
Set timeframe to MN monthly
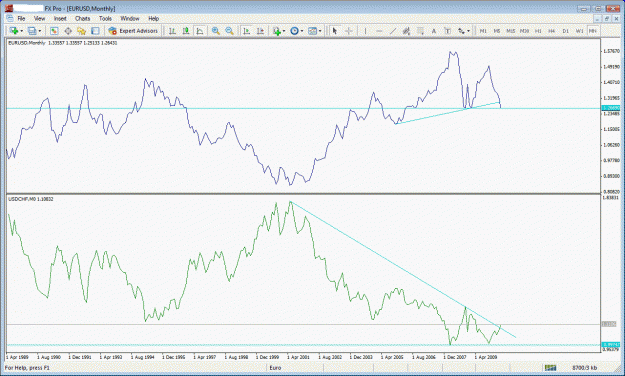point(593,31)
